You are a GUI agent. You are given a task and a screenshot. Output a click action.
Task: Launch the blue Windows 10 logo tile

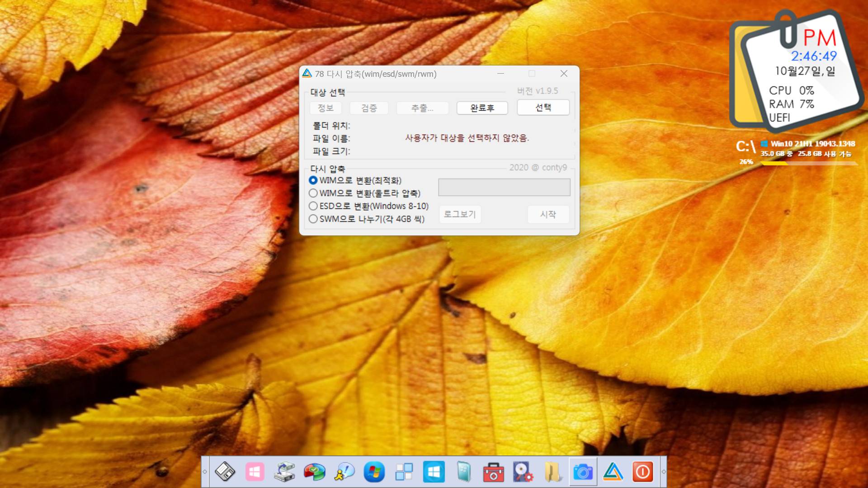(434, 472)
